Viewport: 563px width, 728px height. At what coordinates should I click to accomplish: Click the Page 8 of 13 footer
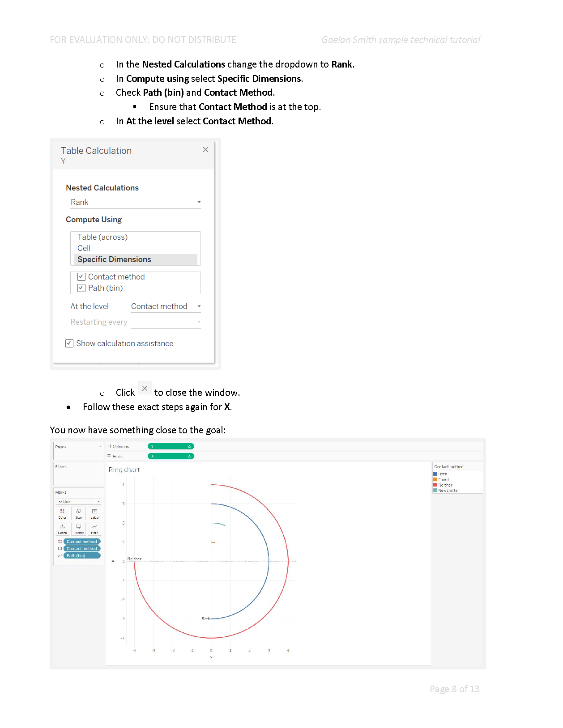pos(455,689)
